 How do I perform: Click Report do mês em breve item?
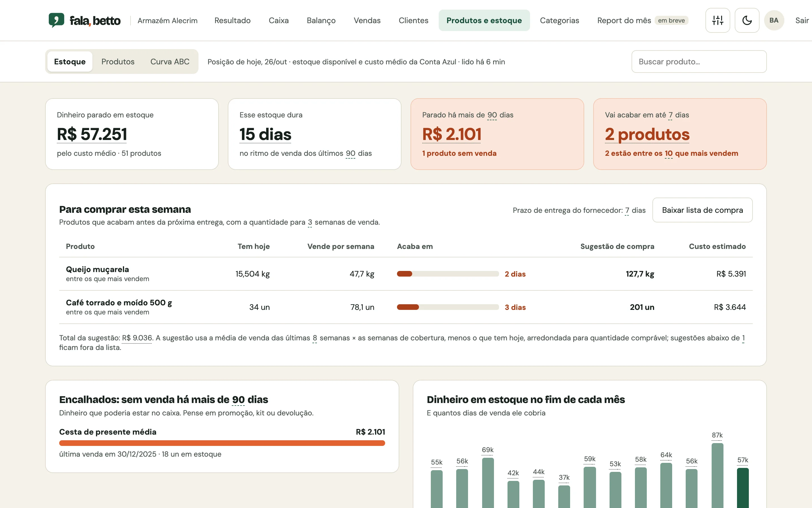[643, 21]
